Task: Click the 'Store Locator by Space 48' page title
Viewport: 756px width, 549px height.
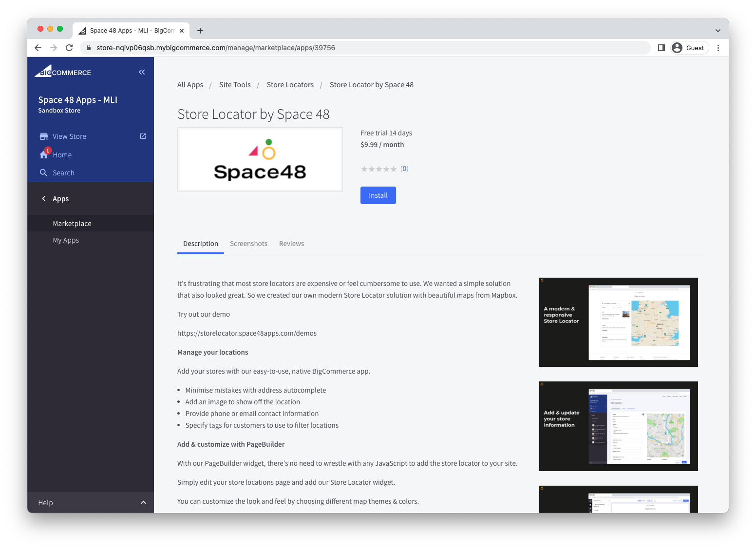Action: (253, 114)
